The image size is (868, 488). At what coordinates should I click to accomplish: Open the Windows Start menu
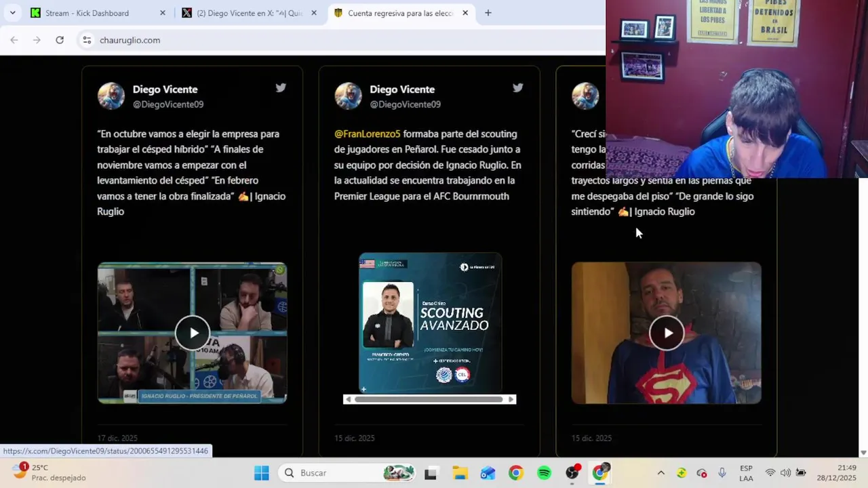tap(261, 473)
